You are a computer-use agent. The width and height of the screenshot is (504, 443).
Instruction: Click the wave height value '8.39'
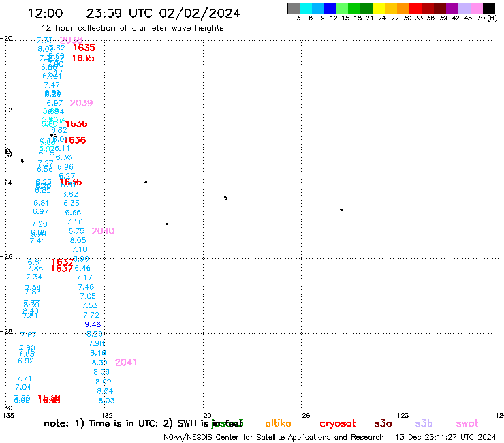[x=99, y=363]
